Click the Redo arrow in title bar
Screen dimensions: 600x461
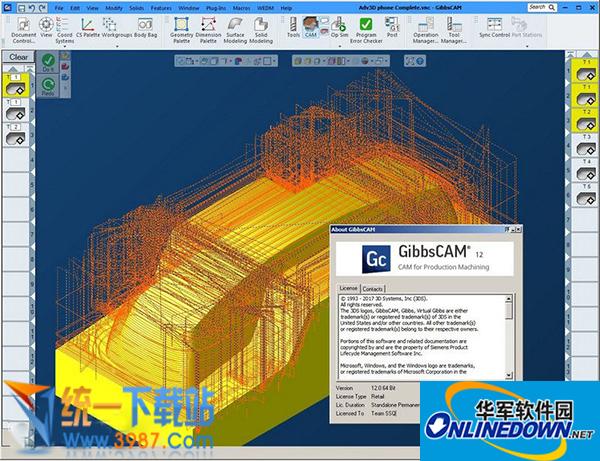(42, 8)
